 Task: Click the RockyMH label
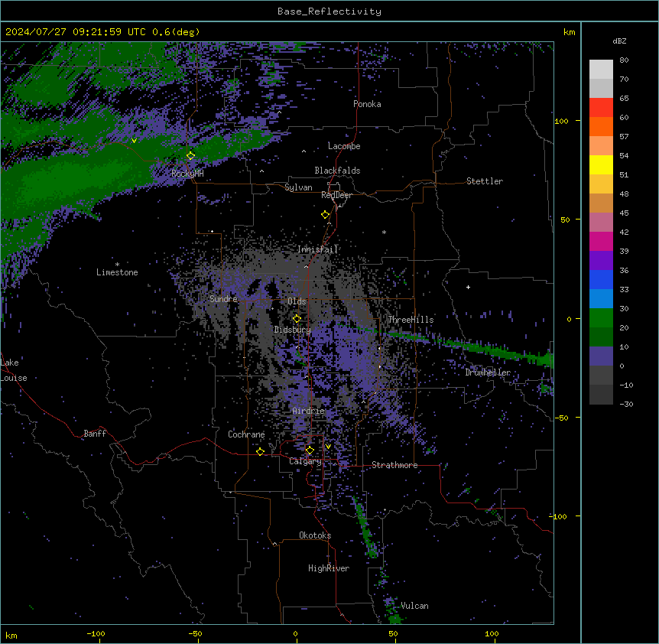pyautogui.click(x=187, y=174)
